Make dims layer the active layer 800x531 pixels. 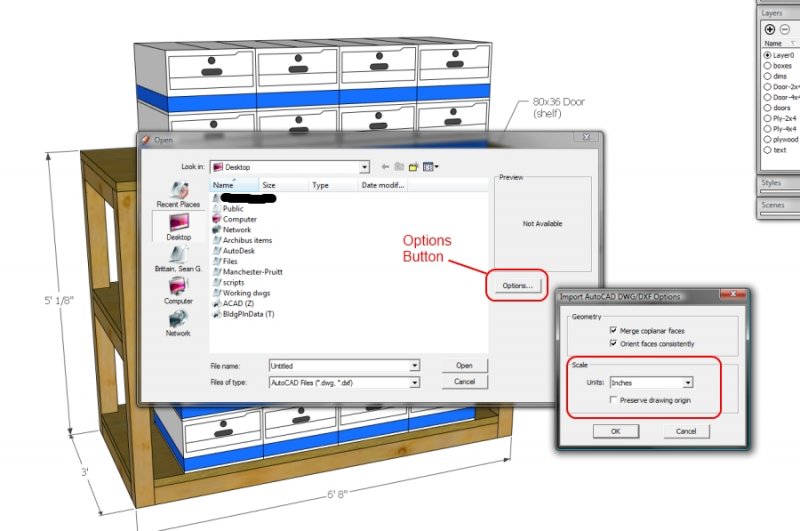pos(767,76)
